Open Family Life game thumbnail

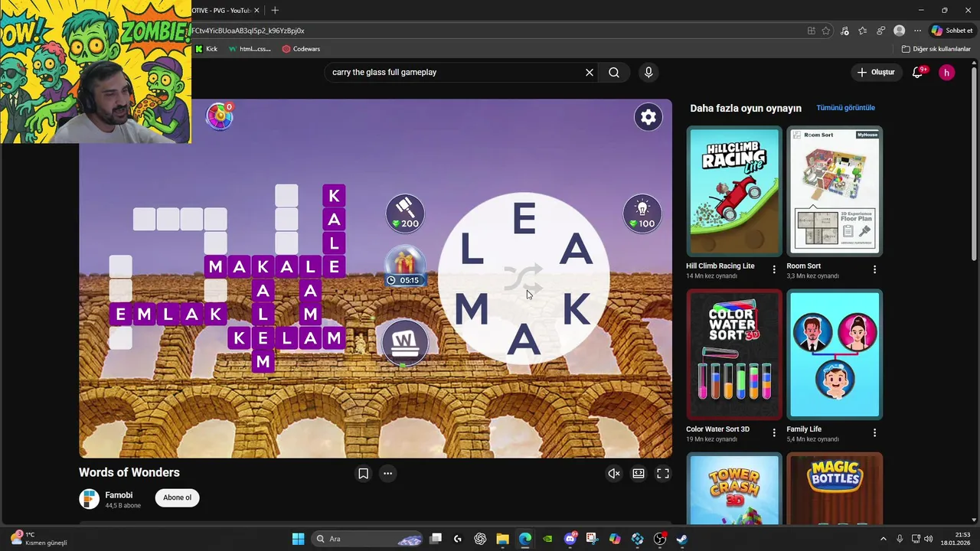pyautogui.click(x=835, y=354)
